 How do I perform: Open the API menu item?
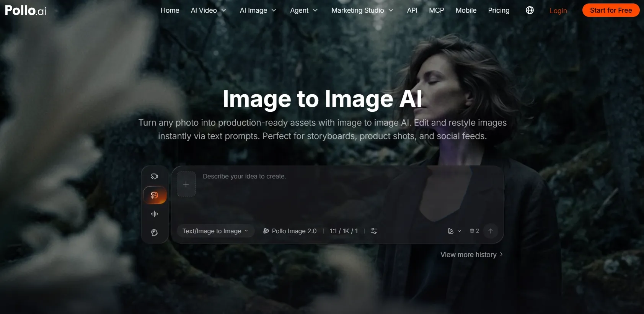(412, 10)
